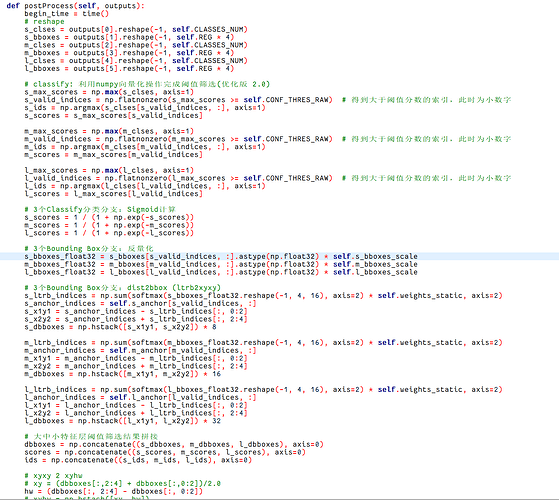The width and height of the screenshot is (559, 500).
Task: Click line 'm_valid_indices = np.flatnonzero'
Action: (x=267, y=139)
